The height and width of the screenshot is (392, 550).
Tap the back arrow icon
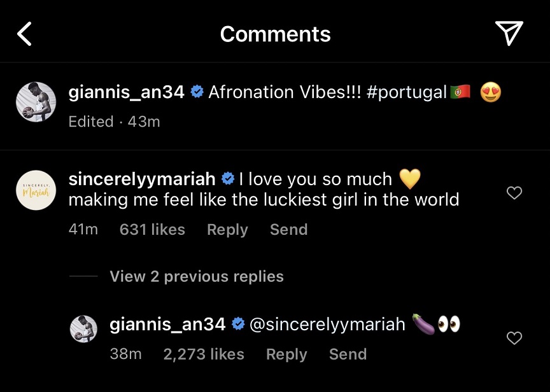(x=24, y=34)
